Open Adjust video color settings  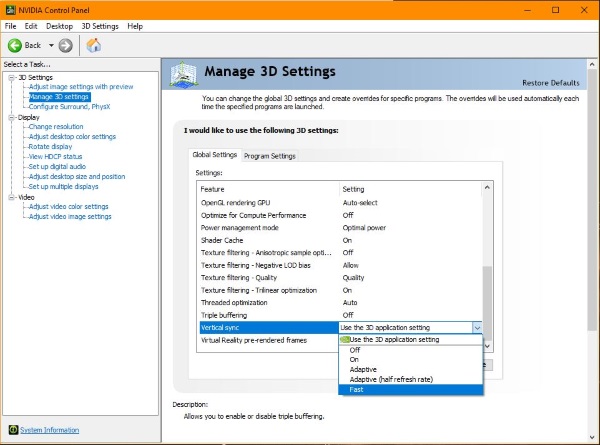click(68, 206)
